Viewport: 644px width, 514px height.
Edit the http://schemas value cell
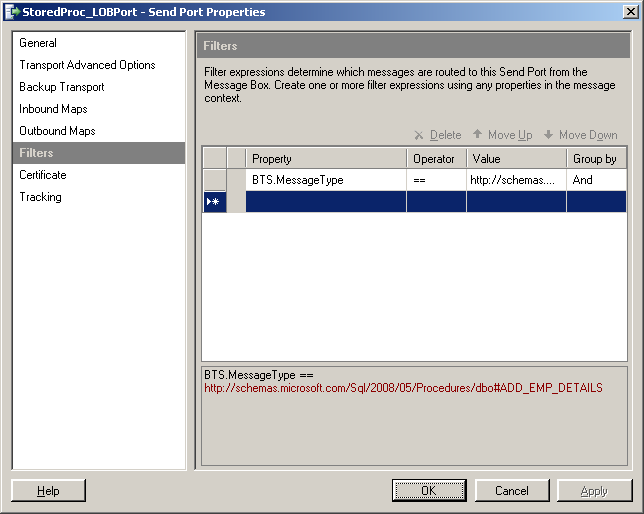point(516,180)
